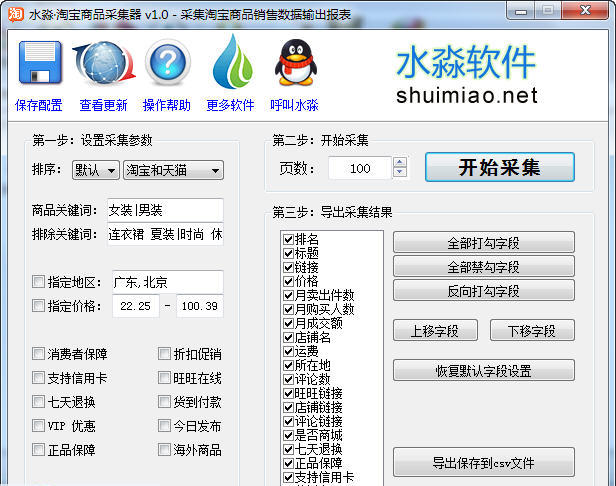Click the floppy disk save configuration icon

[x=40, y=62]
